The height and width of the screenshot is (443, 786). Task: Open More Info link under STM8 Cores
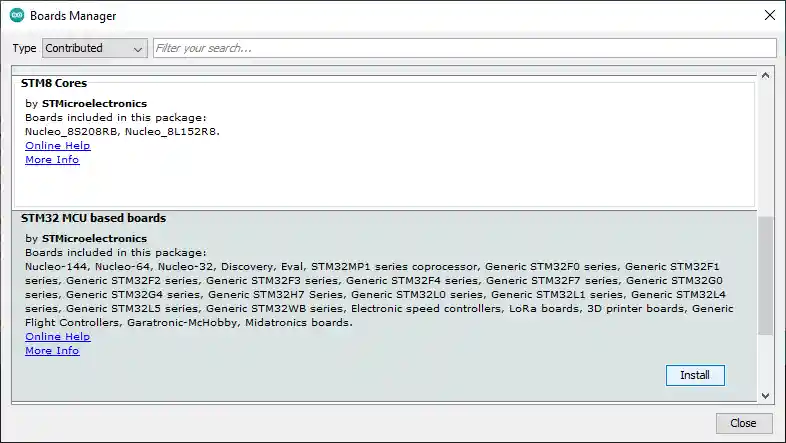pos(52,160)
